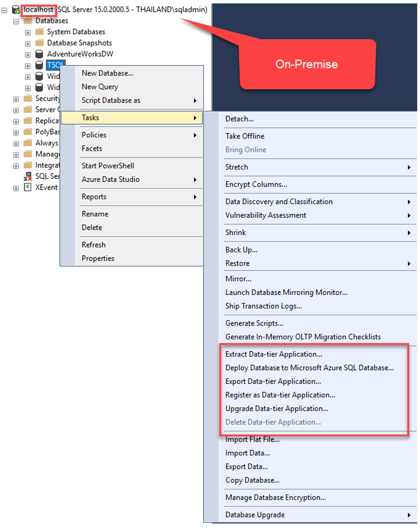Select Ship Transaction Logs
420x529 pixels.
(310, 306)
